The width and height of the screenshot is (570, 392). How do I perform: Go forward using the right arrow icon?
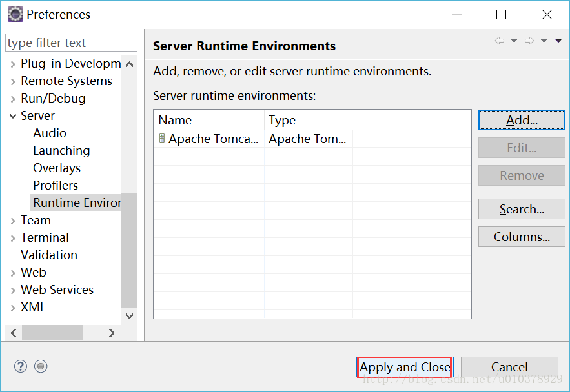click(529, 41)
